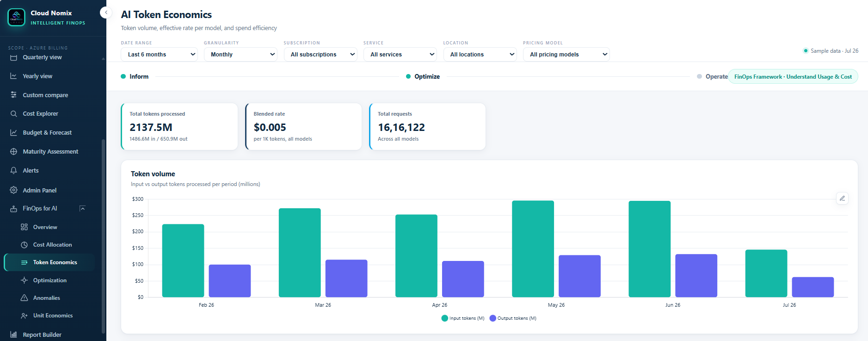Click the Report Builder bar chart icon
The image size is (868, 341).
coord(13,335)
